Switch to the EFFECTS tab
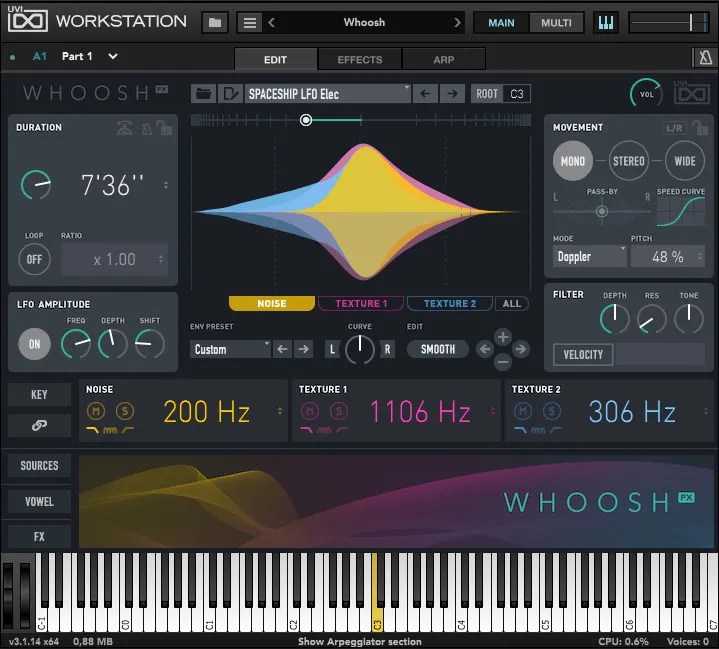719x649 pixels. [360, 60]
